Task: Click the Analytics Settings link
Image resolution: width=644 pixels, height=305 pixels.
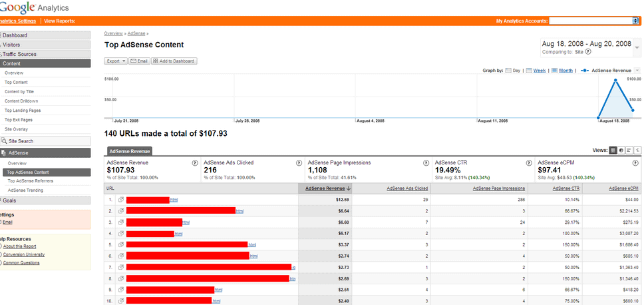Action: [18, 21]
